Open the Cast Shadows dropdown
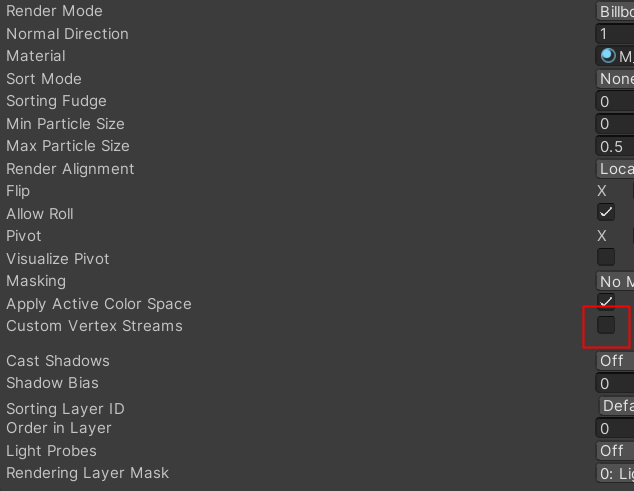634x491 pixels. pyautogui.click(x=615, y=361)
